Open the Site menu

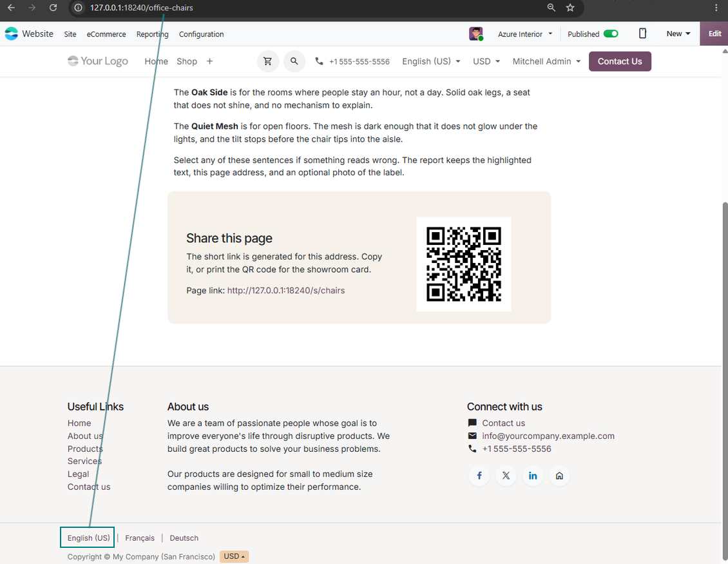tap(70, 34)
